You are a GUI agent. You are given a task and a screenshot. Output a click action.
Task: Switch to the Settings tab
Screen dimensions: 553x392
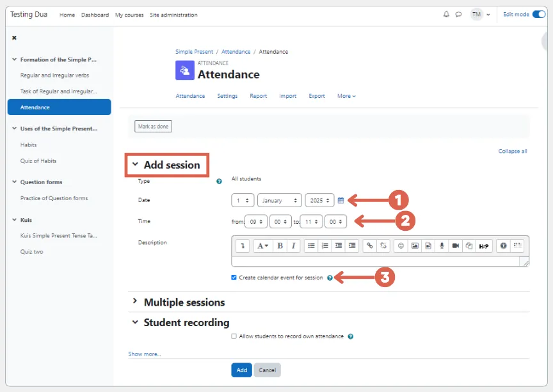pos(226,96)
